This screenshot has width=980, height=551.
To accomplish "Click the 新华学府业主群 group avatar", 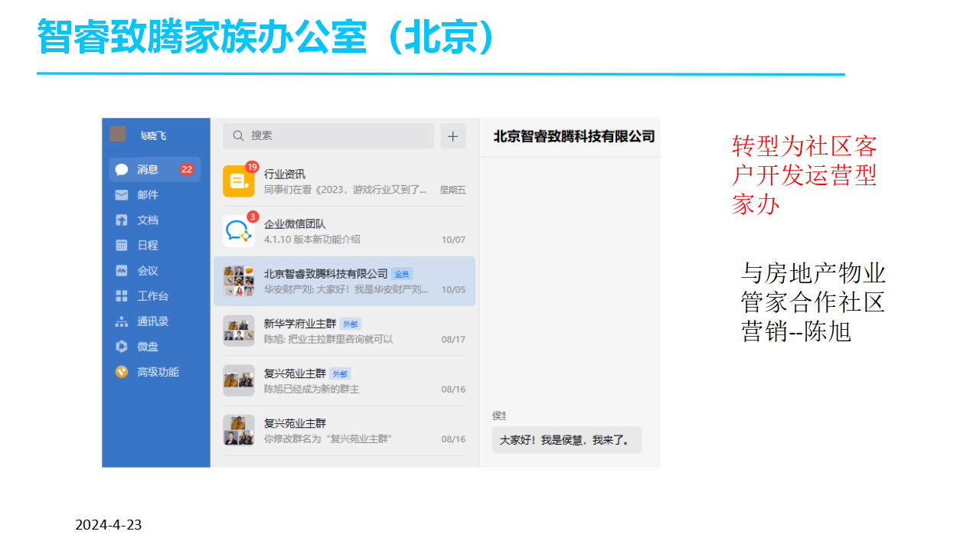I will (x=238, y=331).
